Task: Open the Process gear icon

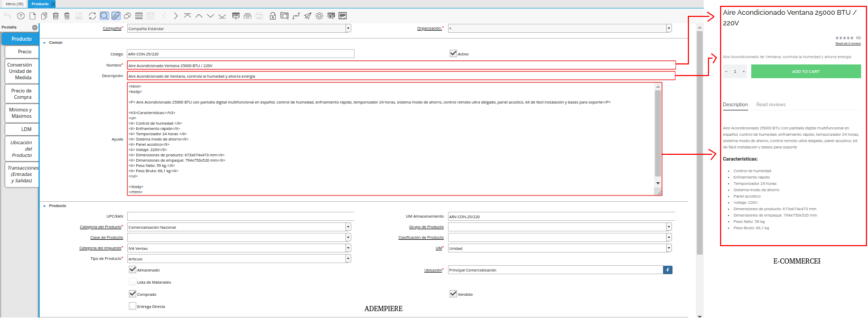Action: pos(319,16)
